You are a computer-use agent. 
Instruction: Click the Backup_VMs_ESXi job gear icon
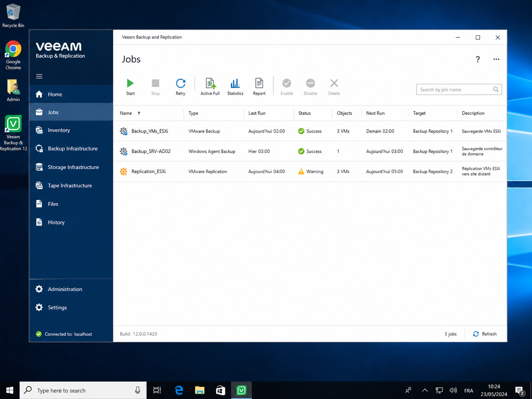point(123,131)
